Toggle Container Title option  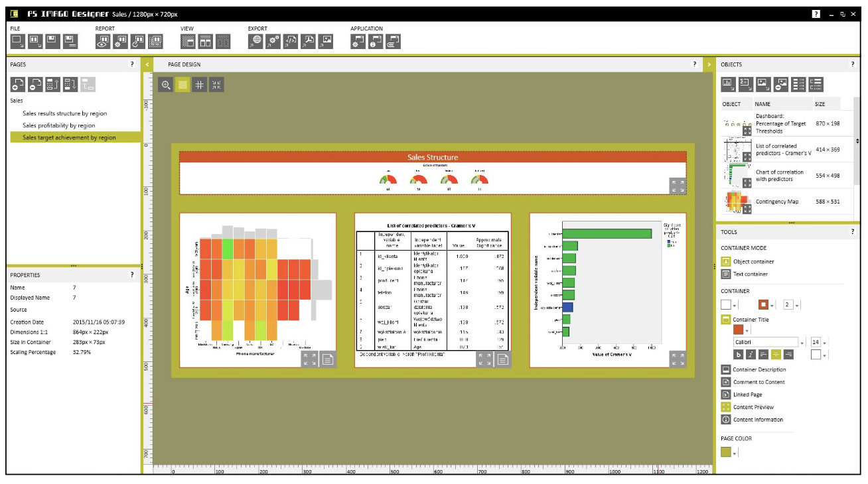tap(726, 320)
